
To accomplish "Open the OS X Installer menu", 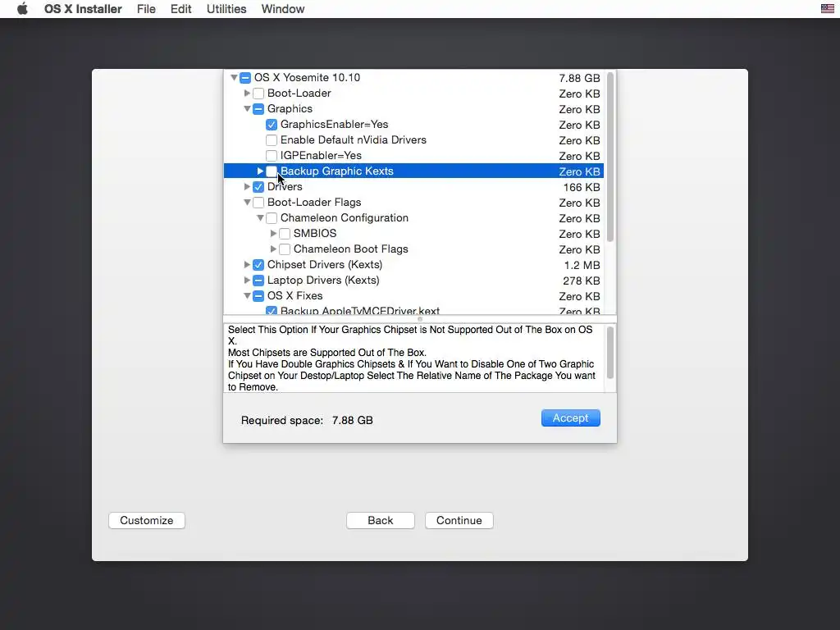I will coord(83,9).
